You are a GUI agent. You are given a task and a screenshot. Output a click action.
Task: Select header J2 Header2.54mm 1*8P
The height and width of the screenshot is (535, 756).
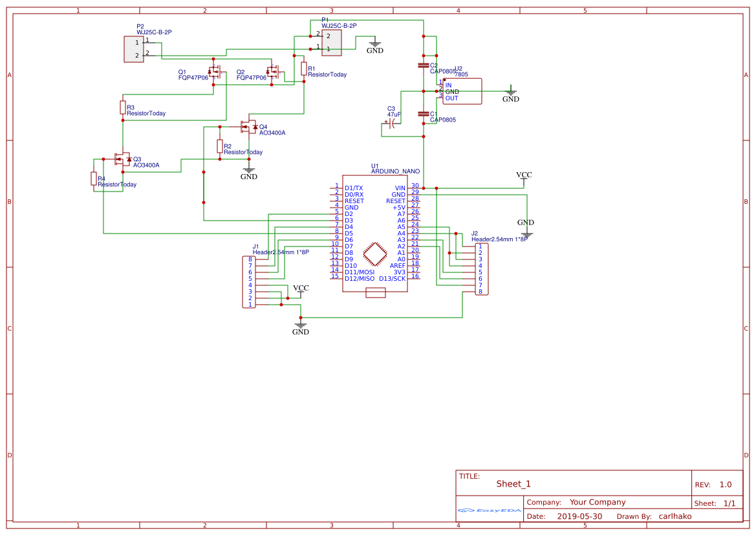(x=482, y=270)
